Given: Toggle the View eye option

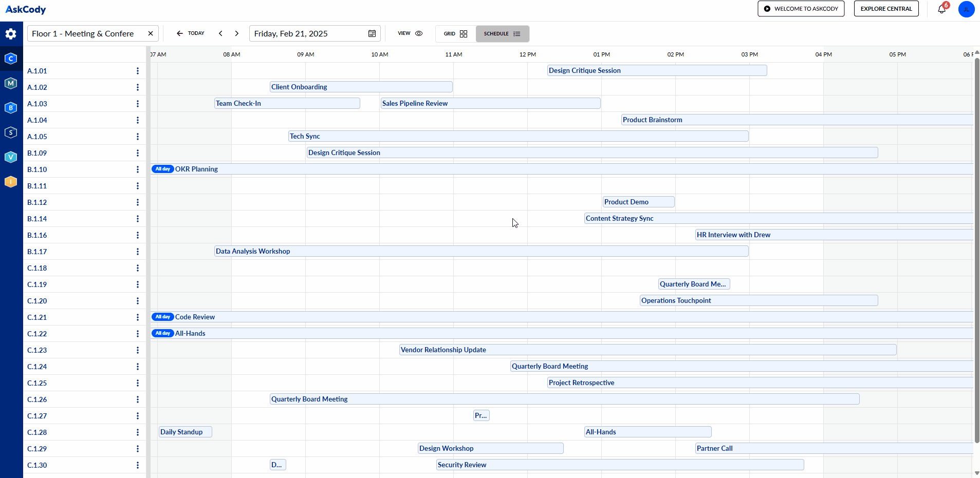Looking at the screenshot, I should pyautogui.click(x=410, y=34).
